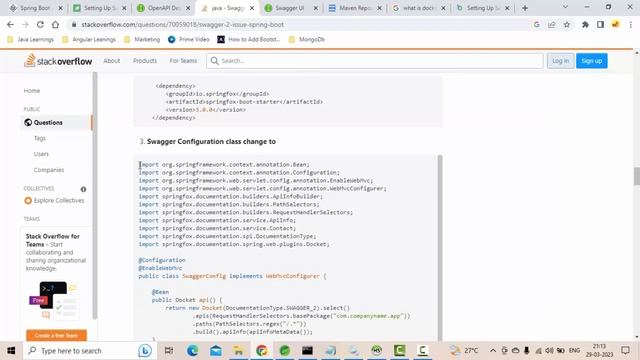640x360 pixels.
Task: Open the Marketing bookmark folder
Action: [142, 40]
